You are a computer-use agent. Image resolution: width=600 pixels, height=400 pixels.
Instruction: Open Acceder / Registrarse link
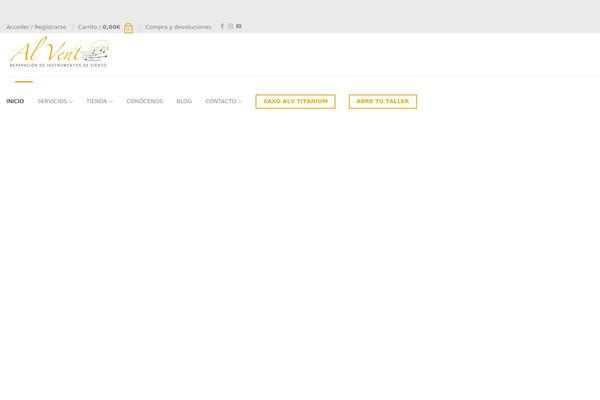click(x=36, y=27)
